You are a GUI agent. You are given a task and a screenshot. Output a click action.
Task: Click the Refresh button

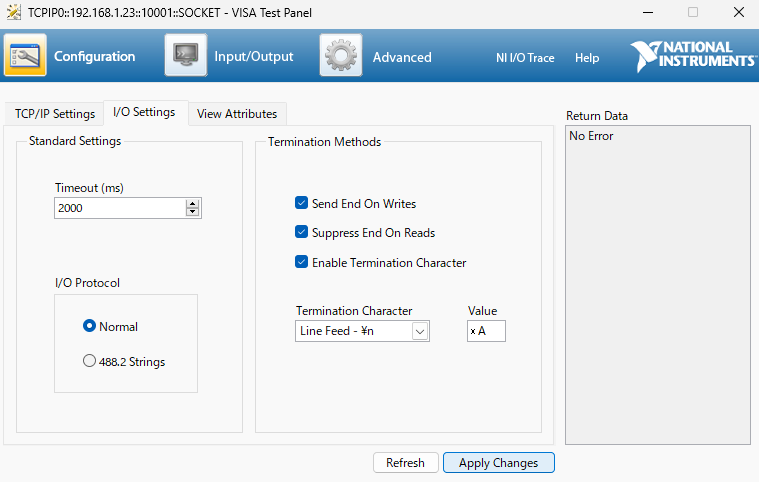coord(406,463)
